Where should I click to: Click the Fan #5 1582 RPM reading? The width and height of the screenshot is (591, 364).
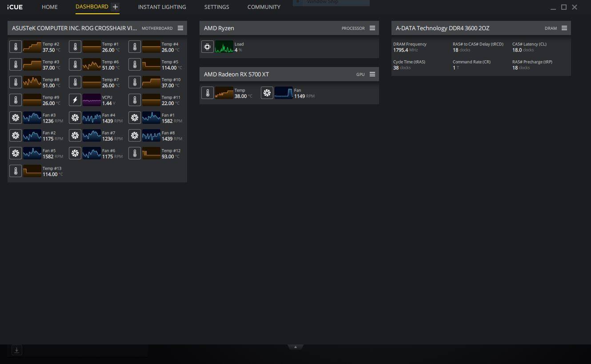(53, 157)
